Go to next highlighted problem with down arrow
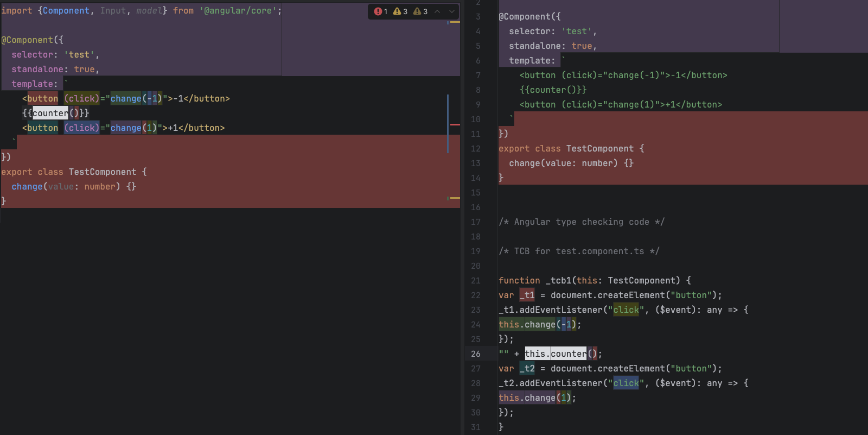This screenshot has height=435, width=868. pos(452,11)
